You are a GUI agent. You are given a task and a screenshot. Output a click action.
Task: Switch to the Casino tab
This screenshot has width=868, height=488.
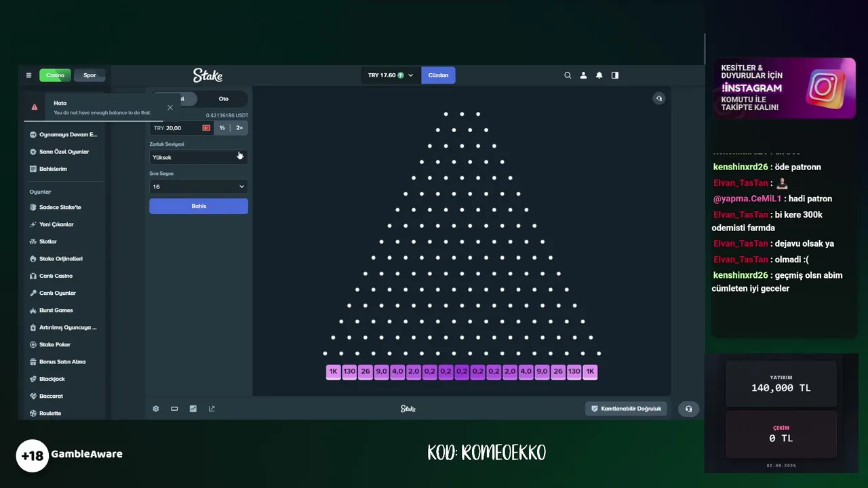pos(55,75)
